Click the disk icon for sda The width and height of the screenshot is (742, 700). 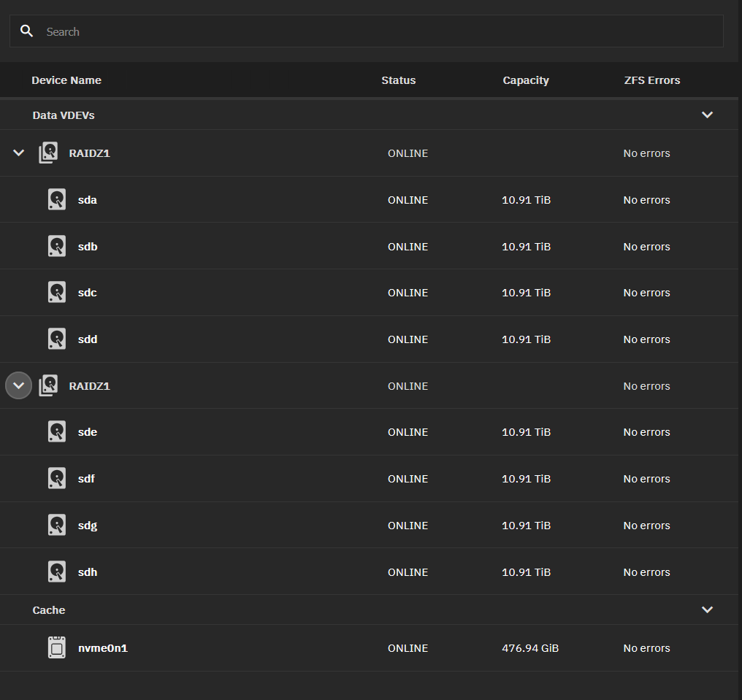point(57,199)
